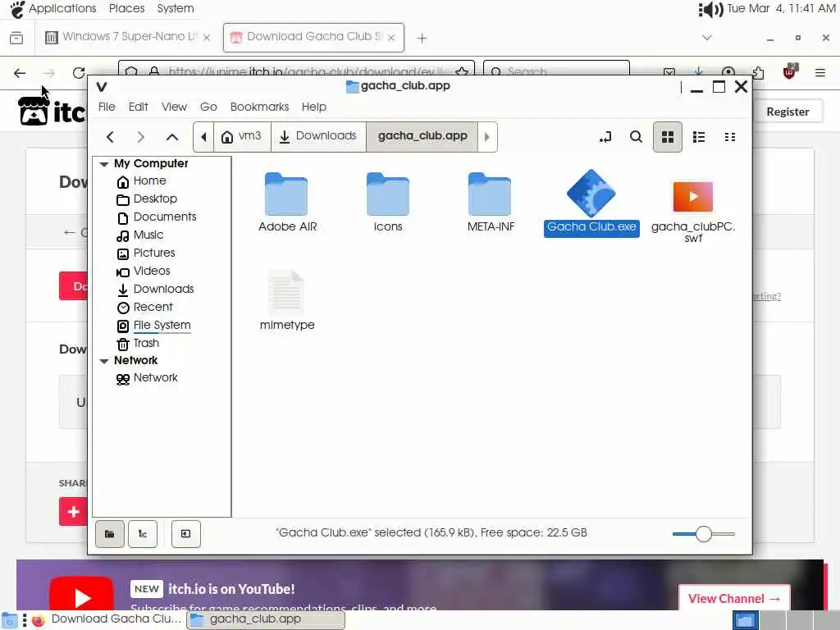Image resolution: width=840 pixels, height=630 pixels.
Task: List all browser tabs dropdown
Action: pyautogui.click(x=706, y=38)
